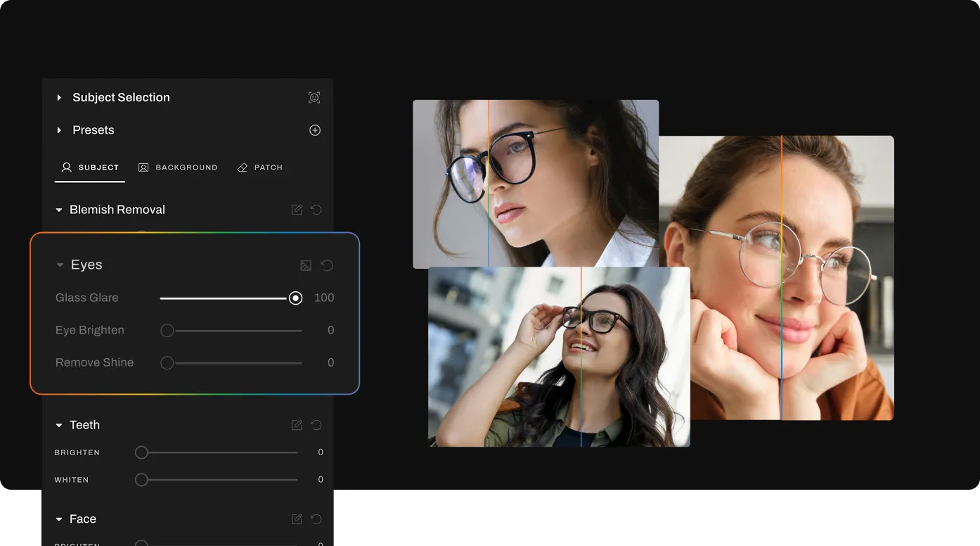Click the Eye Brighten slider handle

(x=167, y=331)
